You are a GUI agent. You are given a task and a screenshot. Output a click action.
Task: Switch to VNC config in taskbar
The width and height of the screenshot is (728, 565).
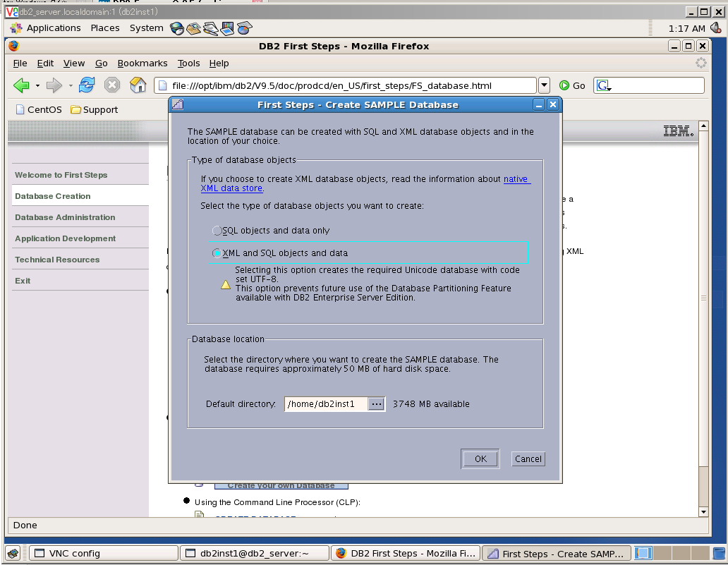coord(104,554)
